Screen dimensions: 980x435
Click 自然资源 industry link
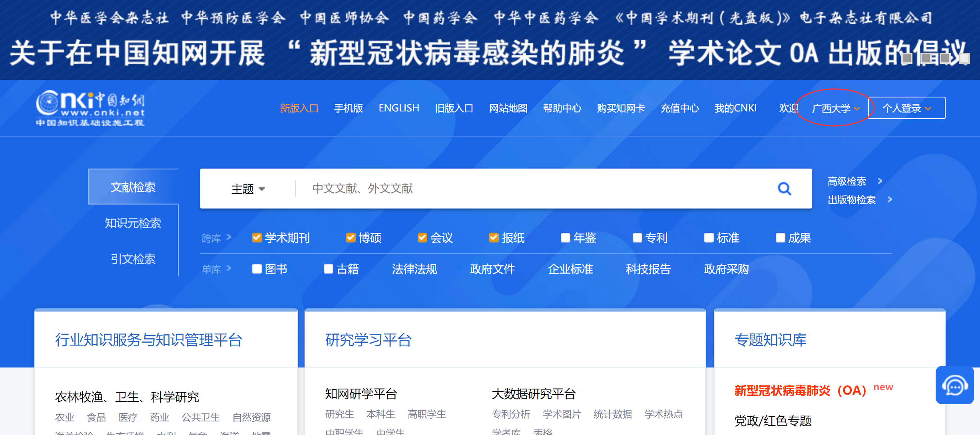(251, 417)
